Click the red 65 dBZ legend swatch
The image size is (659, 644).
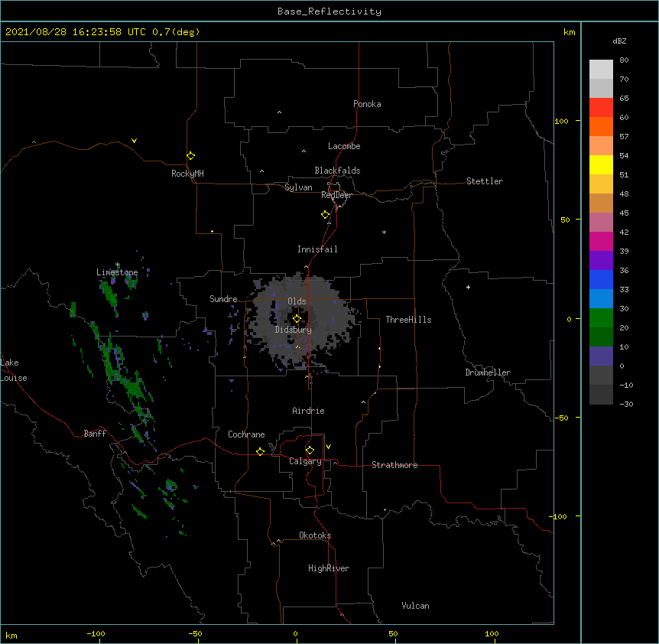coord(601,108)
